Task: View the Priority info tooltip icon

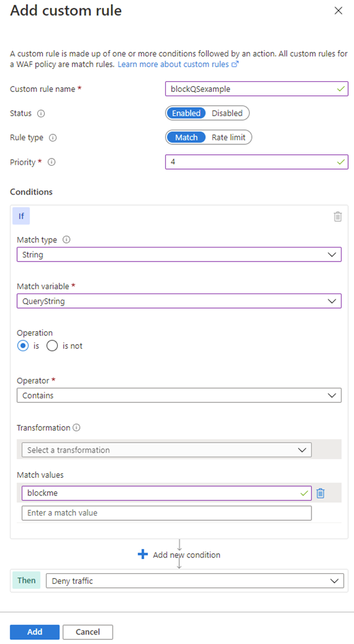Action: (51, 161)
